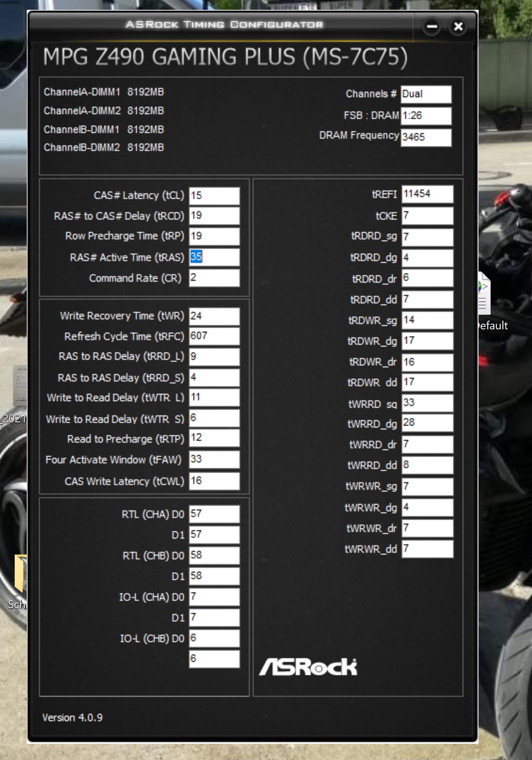Select the Row Precharge Time (tRP) field
This screenshot has height=760, width=532.
coord(214,236)
